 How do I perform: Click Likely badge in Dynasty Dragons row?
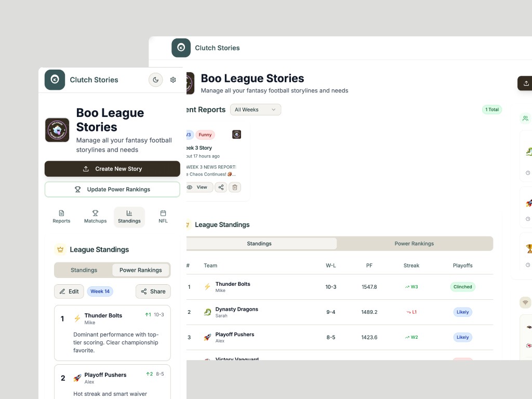point(463,312)
